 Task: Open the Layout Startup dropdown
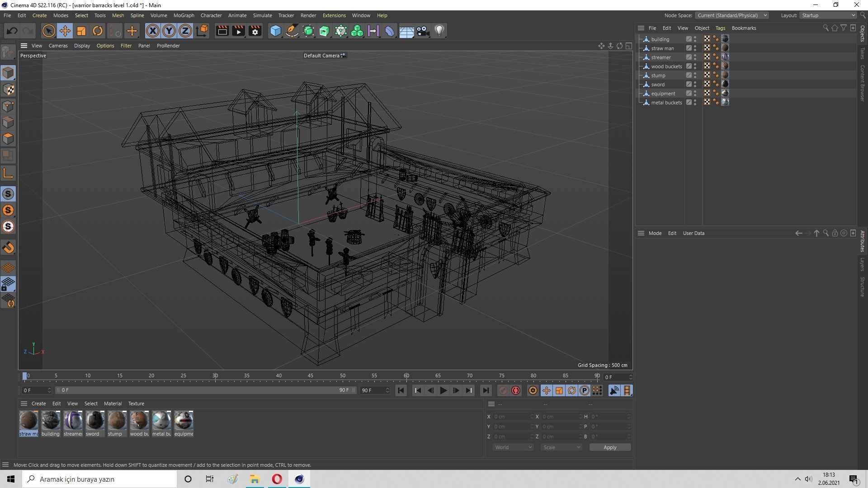[828, 15]
